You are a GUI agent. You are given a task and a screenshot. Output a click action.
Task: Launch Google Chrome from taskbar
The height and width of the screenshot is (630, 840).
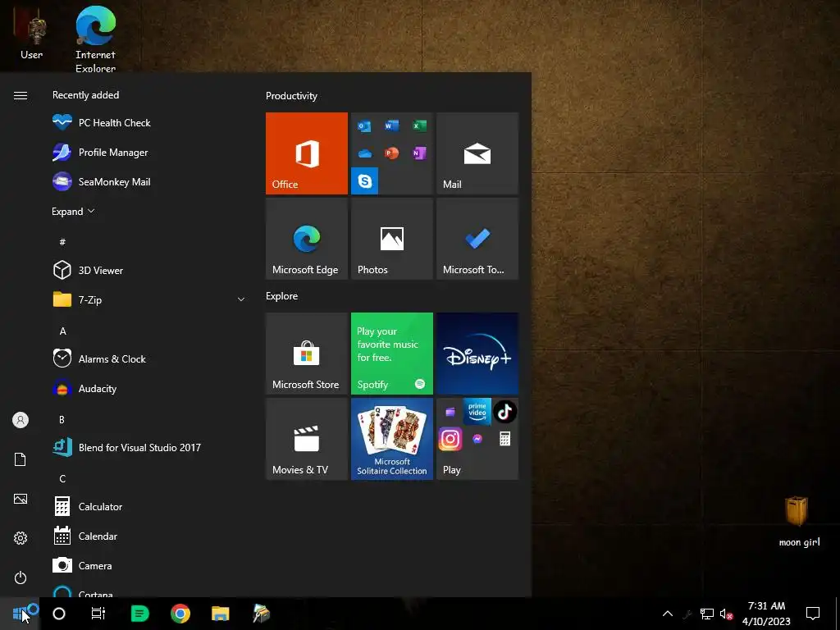click(180, 614)
